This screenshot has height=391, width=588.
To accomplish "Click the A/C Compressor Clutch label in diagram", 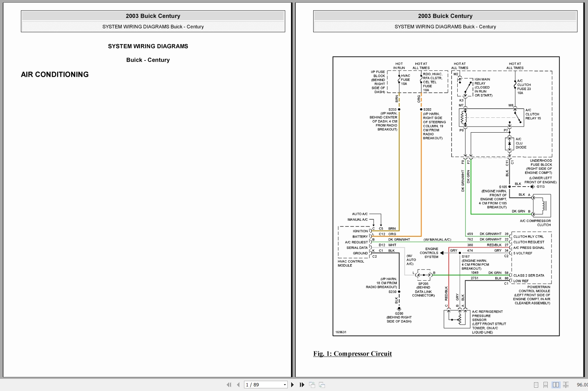I will [535, 223].
